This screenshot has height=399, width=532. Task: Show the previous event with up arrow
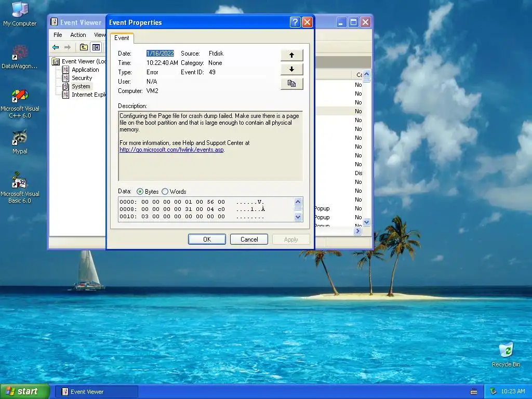tap(291, 55)
